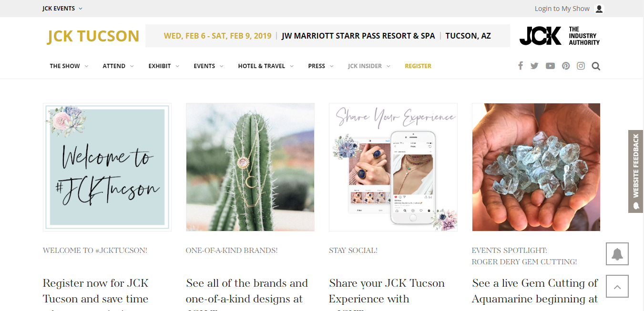Expand the JCK Events dropdown
Viewport: 644px width, 311px height.
tap(62, 9)
